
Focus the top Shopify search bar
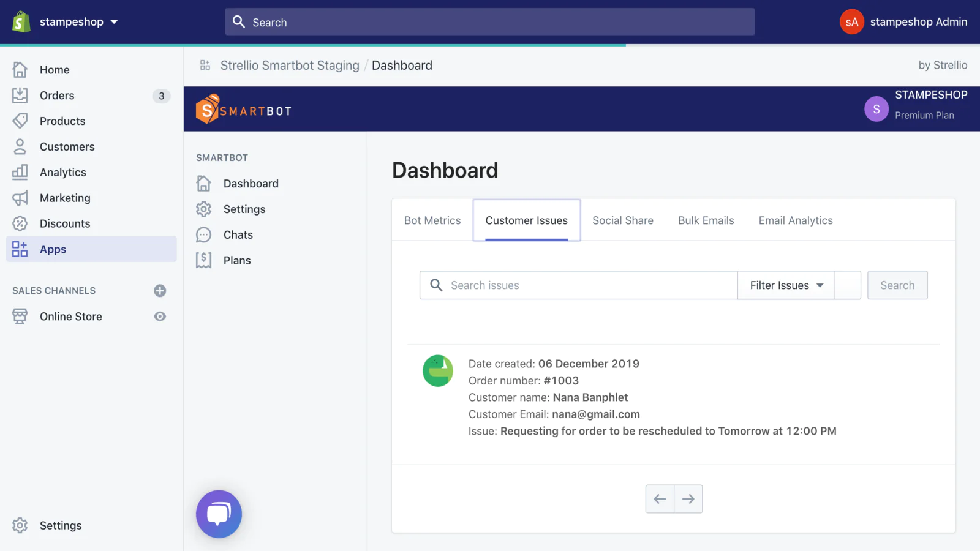[x=490, y=22]
